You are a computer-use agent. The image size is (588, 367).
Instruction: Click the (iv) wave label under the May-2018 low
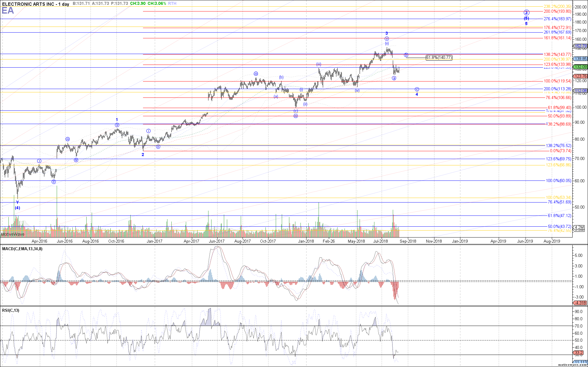coord(357,91)
